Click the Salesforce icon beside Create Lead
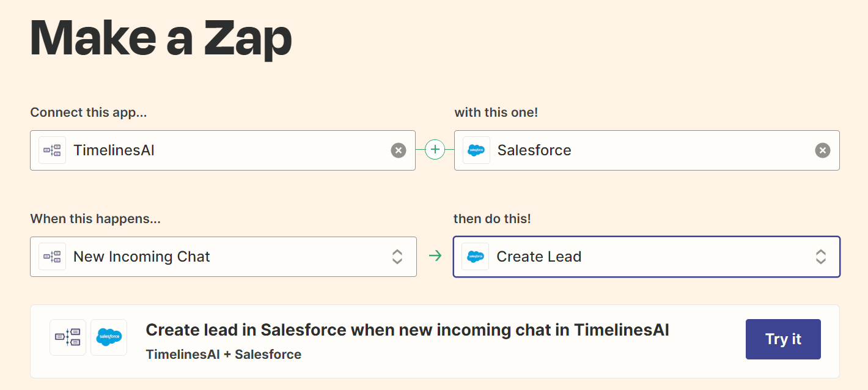Screen dimensions: 868x390 476,256
